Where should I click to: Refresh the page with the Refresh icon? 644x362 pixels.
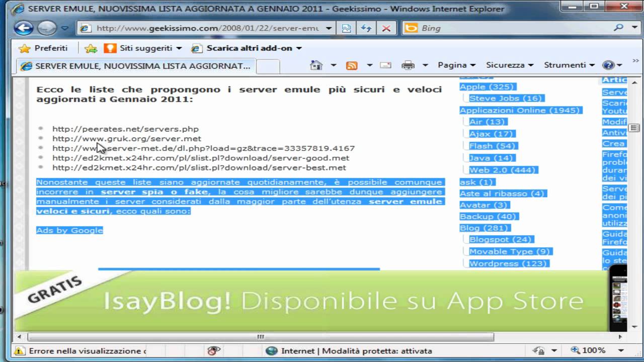coord(367,29)
